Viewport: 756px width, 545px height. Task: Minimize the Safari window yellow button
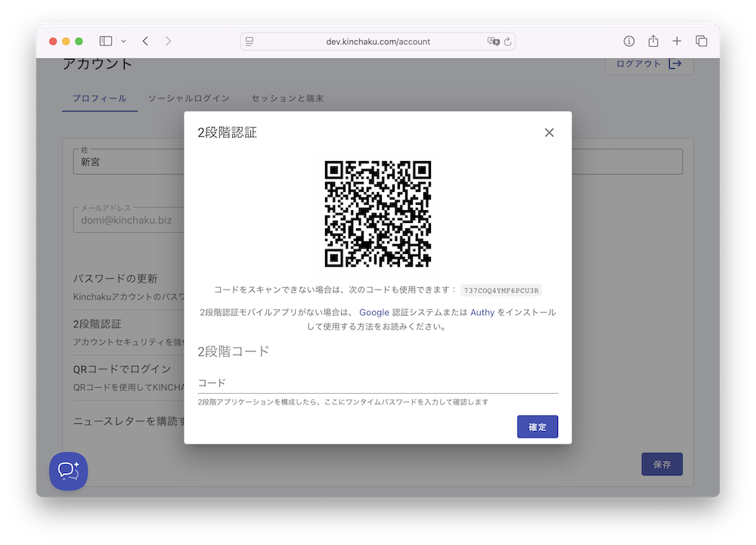click(66, 42)
